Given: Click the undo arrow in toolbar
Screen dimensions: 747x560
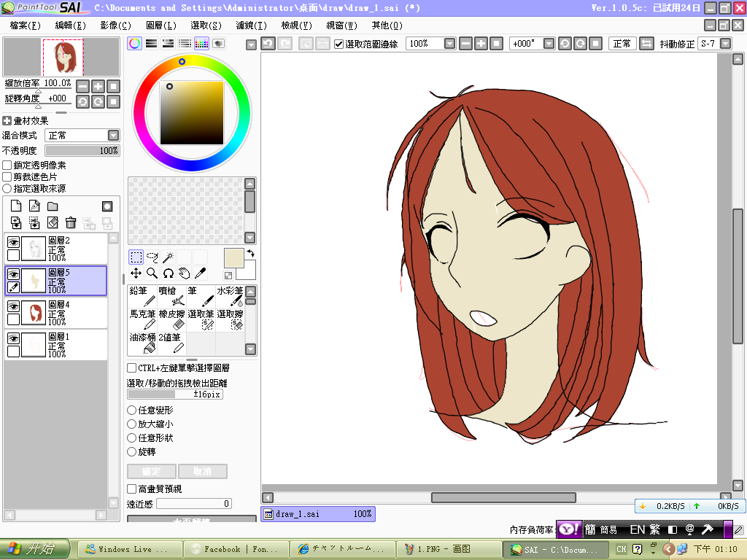Looking at the screenshot, I should tap(268, 44).
